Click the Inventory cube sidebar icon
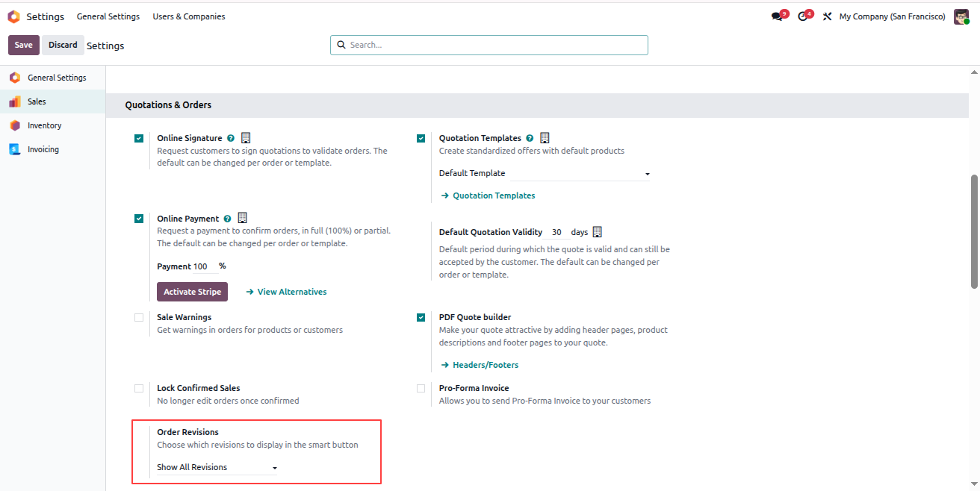The image size is (980, 491). click(15, 125)
